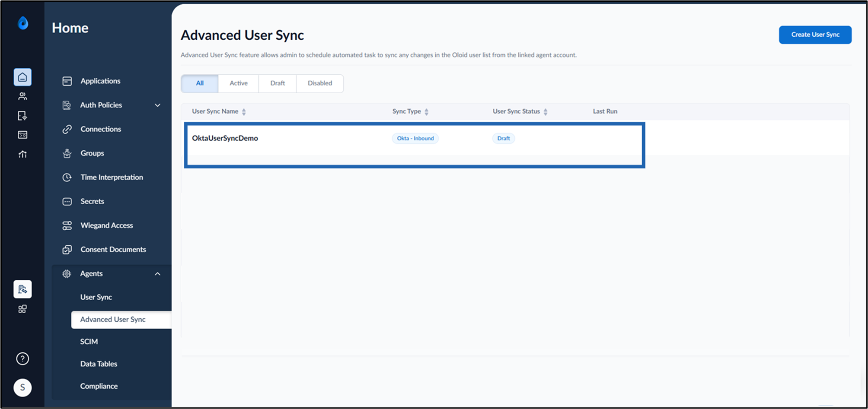Click the Secrets icon
Viewport: 868px width, 409px height.
pos(67,201)
